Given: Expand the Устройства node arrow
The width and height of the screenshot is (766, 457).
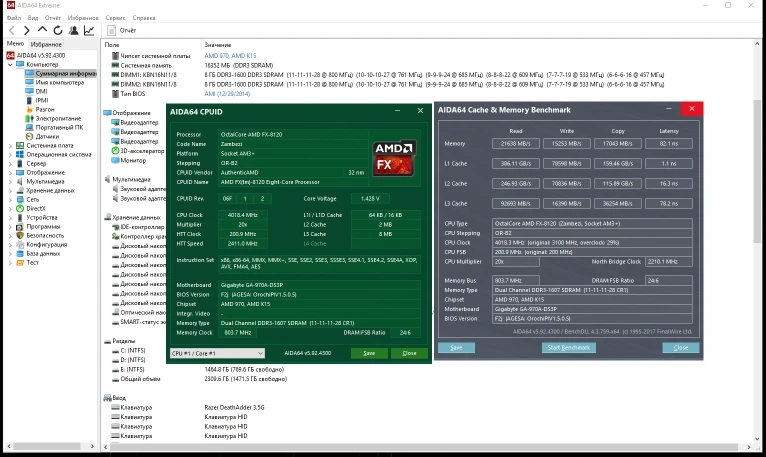Looking at the screenshot, I should 10,218.
